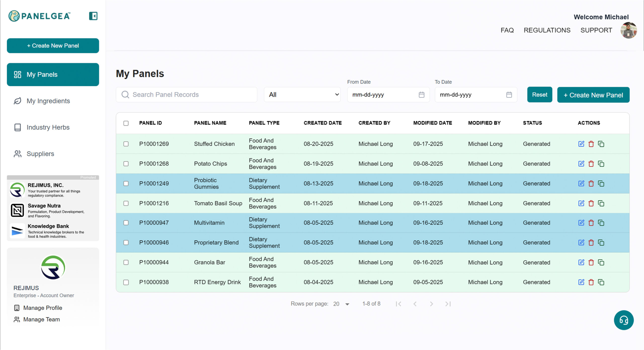This screenshot has height=350, width=644.
Task: Open the From Date calendar picker icon
Action: pyautogui.click(x=421, y=95)
